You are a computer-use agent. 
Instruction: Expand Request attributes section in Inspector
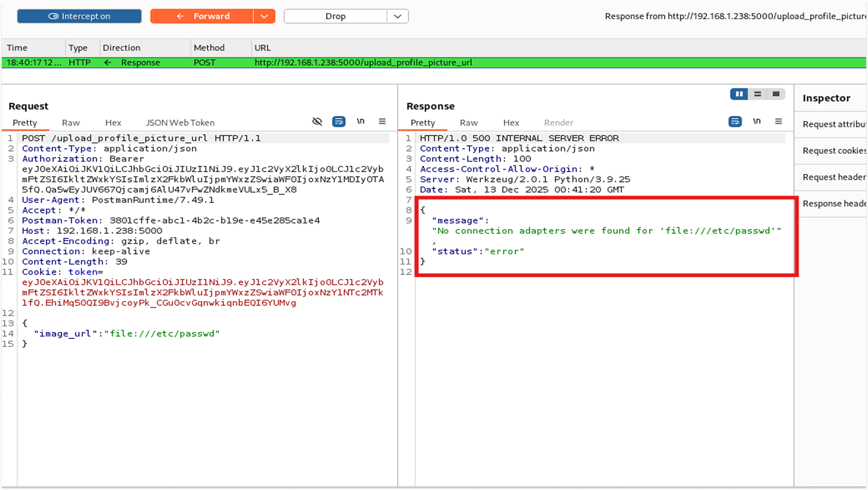834,124
